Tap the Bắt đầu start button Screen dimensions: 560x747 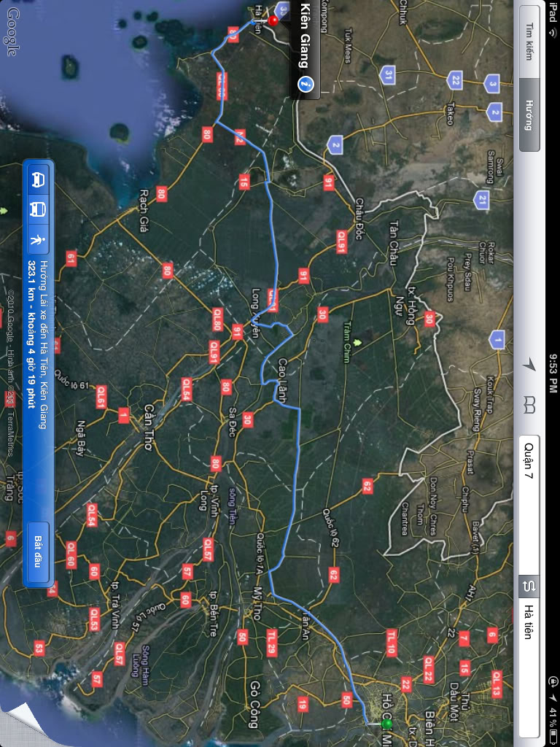pyautogui.click(x=38, y=551)
